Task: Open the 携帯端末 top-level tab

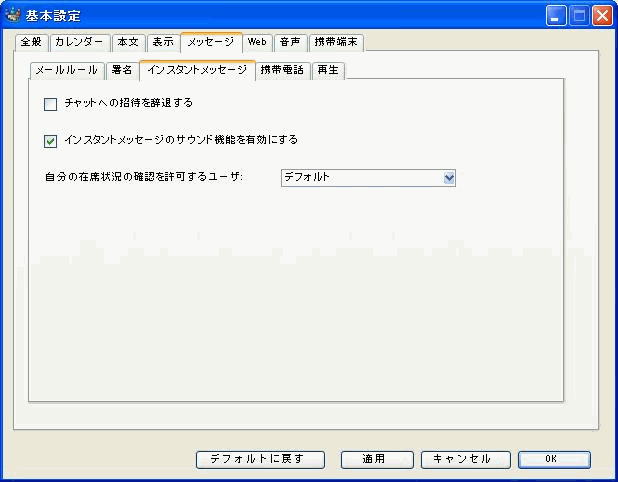Action: click(334, 42)
